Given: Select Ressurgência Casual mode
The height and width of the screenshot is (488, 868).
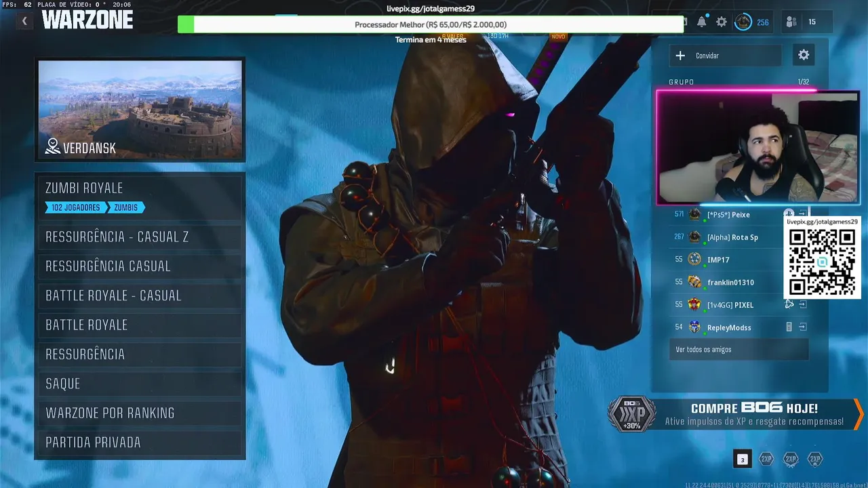Looking at the screenshot, I should (140, 266).
